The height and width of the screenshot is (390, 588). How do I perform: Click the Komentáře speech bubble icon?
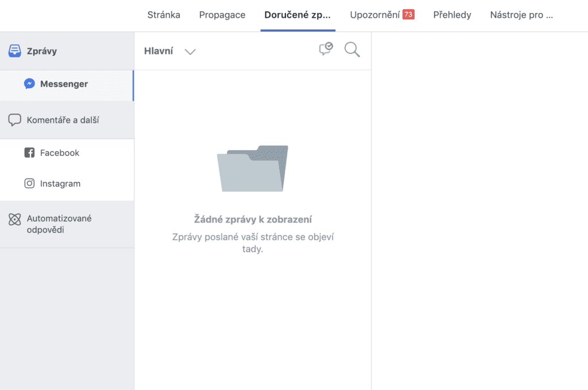(15, 120)
